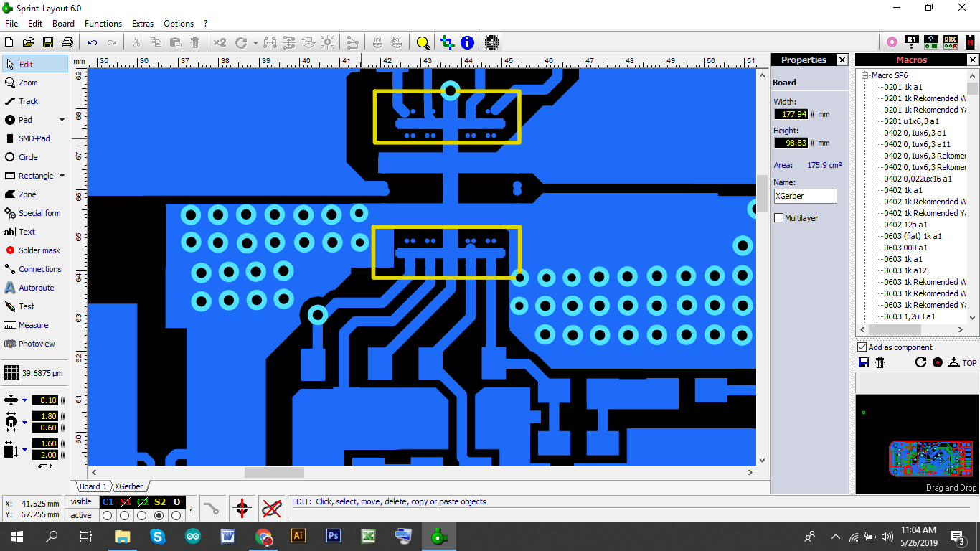The width and height of the screenshot is (980, 551).
Task: Open the SMD pad size presets dropdown
Action: [x=24, y=450]
